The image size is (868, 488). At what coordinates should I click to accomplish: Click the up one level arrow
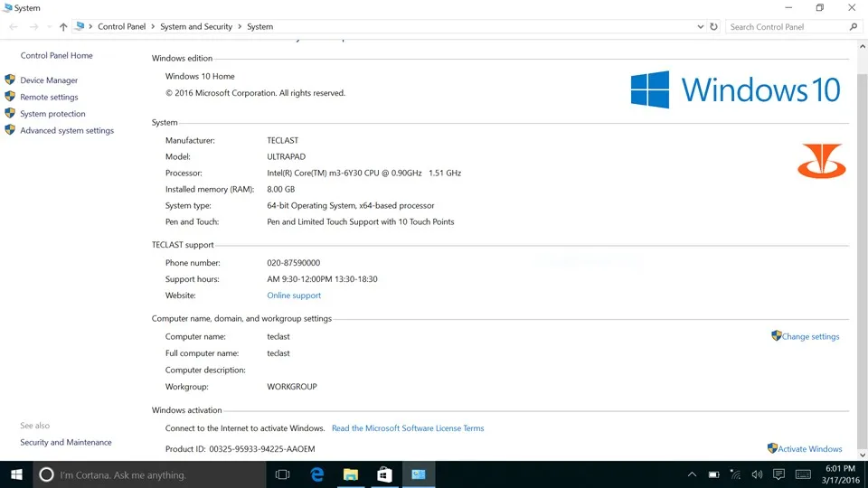63,26
